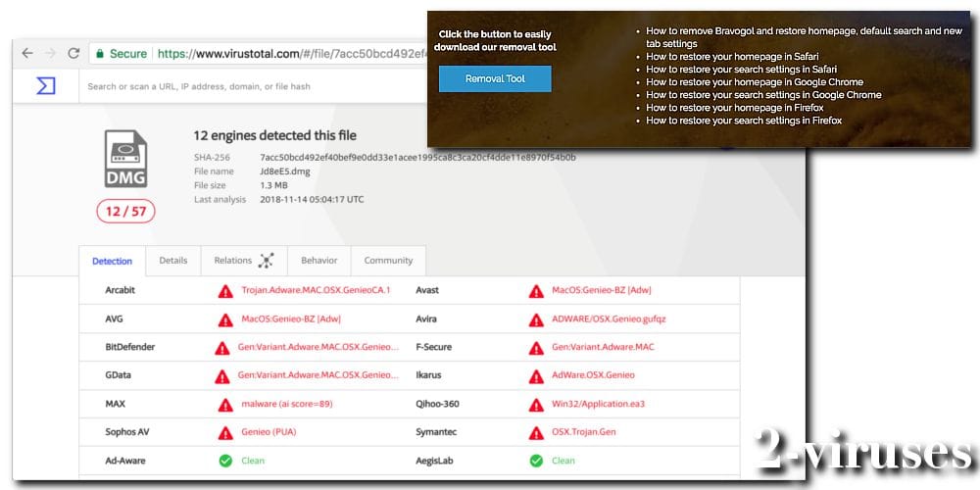Click the green Secure padlock icon

tap(99, 54)
